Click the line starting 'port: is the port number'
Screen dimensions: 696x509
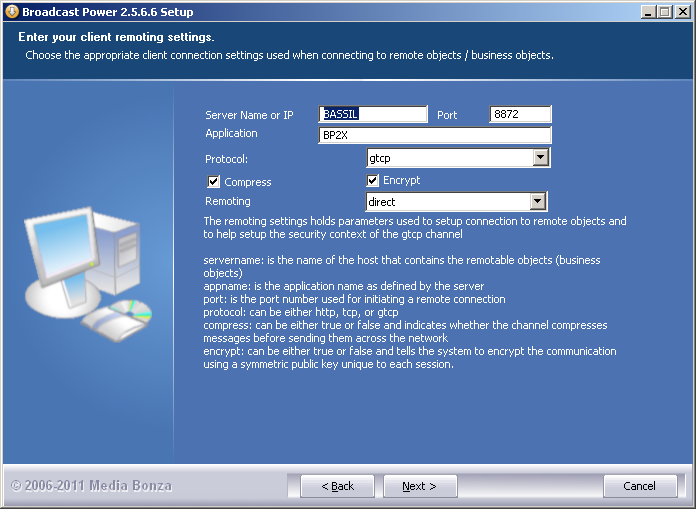tap(354, 299)
